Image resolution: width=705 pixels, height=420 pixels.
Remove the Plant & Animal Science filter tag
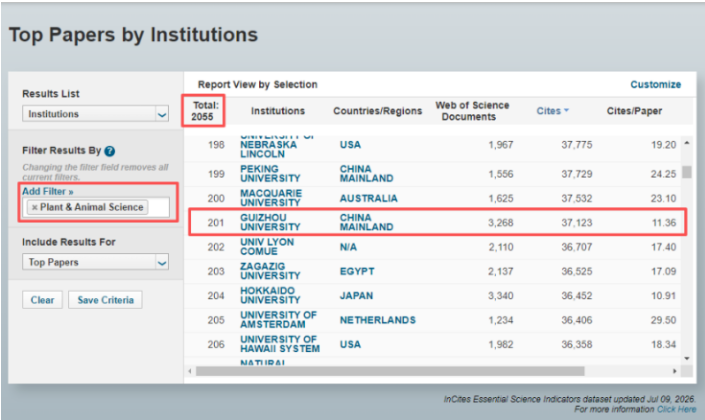point(35,207)
